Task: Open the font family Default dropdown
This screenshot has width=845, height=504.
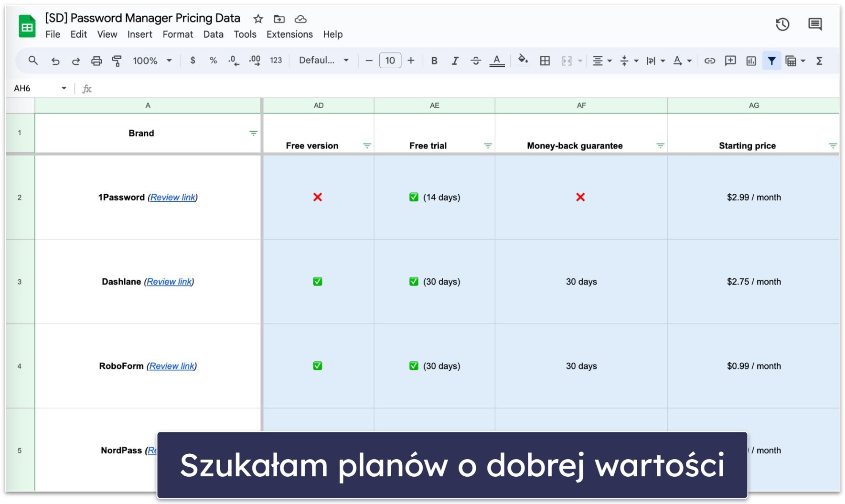Action: pos(324,61)
